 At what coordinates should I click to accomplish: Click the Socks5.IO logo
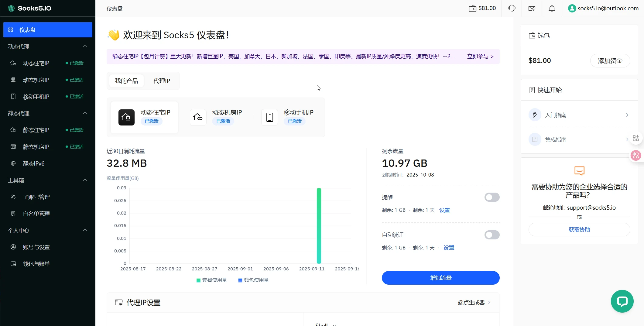pos(29,8)
